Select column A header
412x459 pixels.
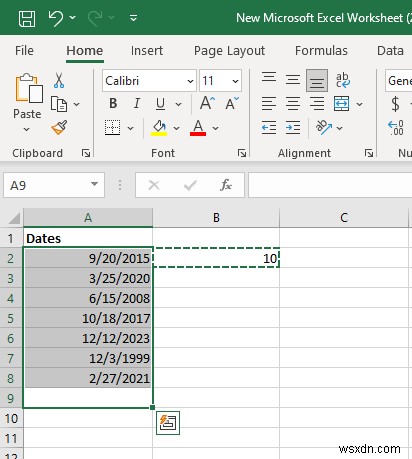(88, 218)
